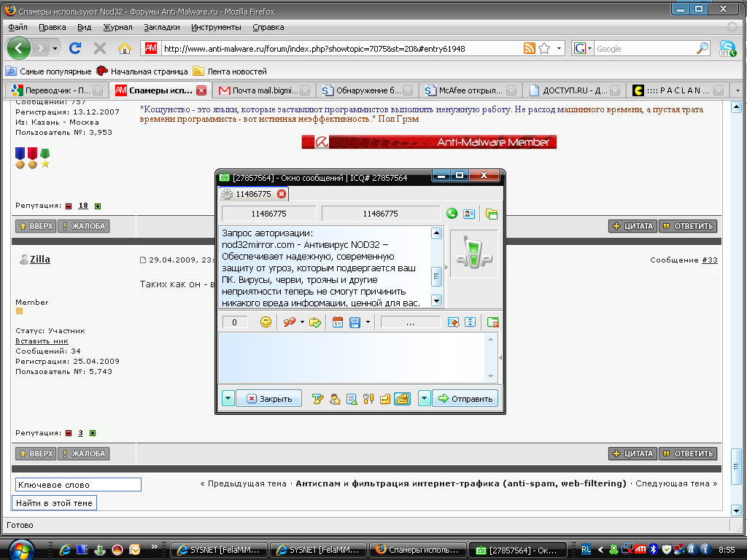Click Найти в этой теме button
This screenshot has width=747, height=560.
coord(54,503)
